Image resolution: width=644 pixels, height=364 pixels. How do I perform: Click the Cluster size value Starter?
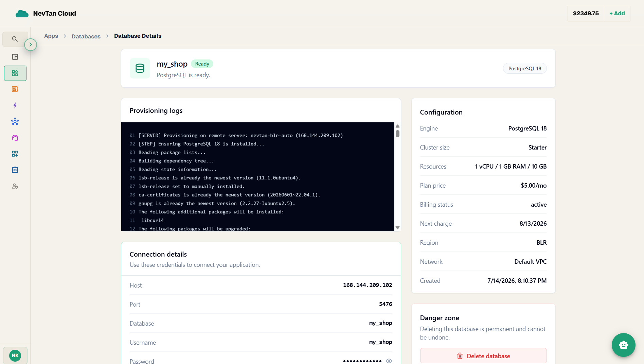pos(537,148)
